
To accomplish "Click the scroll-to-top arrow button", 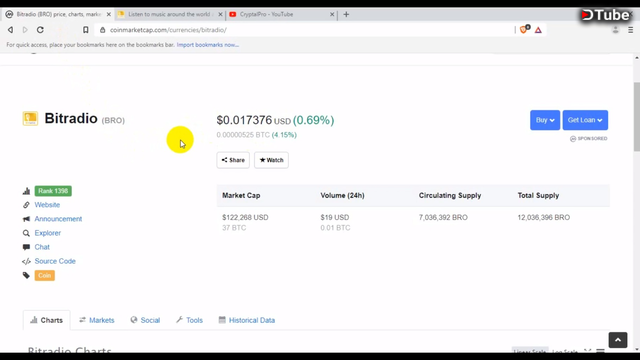I will [x=618, y=340].
